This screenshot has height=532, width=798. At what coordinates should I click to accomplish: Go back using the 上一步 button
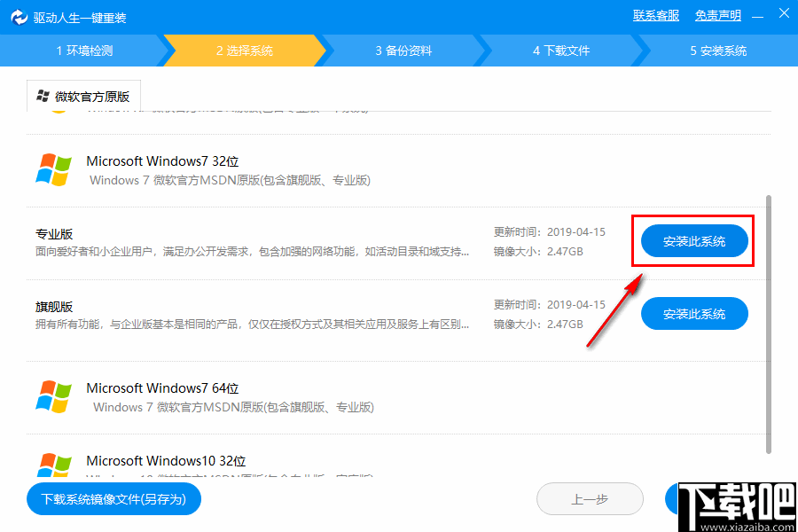point(590,498)
